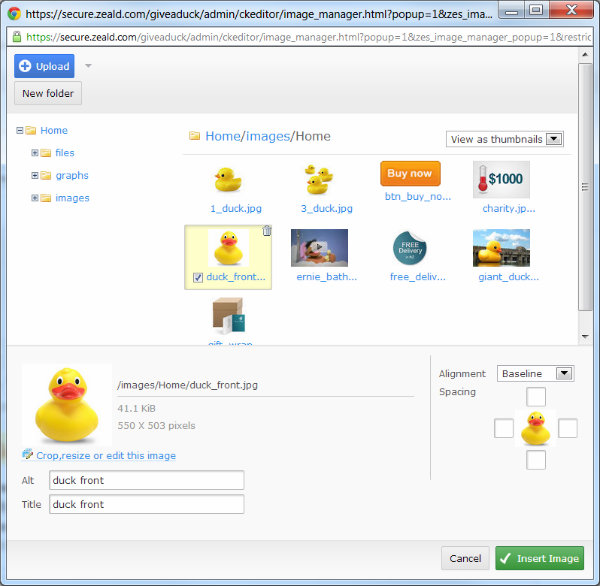The image size is (600, 586).
Task: Click the charity.jp... file name
Action: coord(509,209)
